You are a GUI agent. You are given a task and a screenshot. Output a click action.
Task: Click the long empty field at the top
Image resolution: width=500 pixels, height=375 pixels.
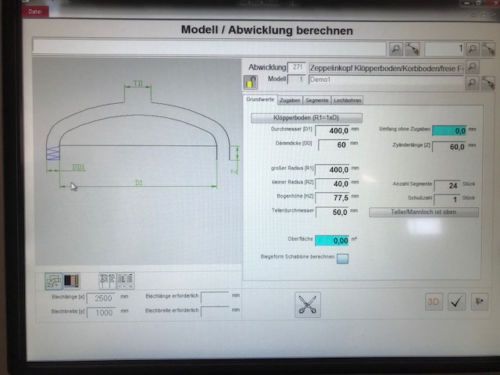[209, 47]
